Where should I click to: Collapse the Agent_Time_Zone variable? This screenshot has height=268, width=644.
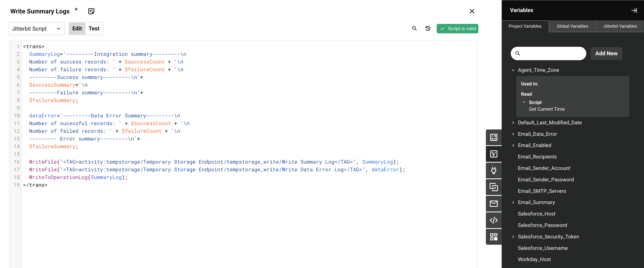coord(513,70)
